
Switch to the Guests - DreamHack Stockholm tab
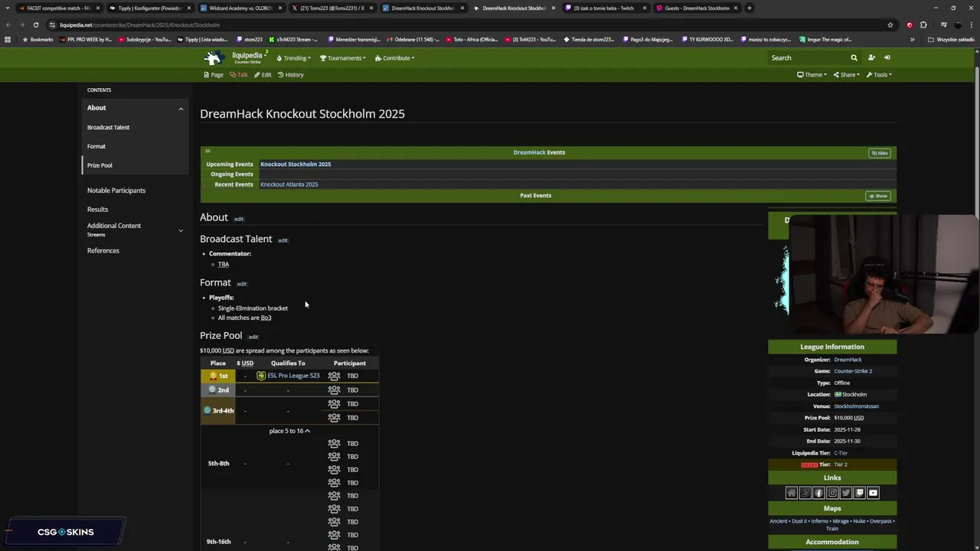click(697, 8)
